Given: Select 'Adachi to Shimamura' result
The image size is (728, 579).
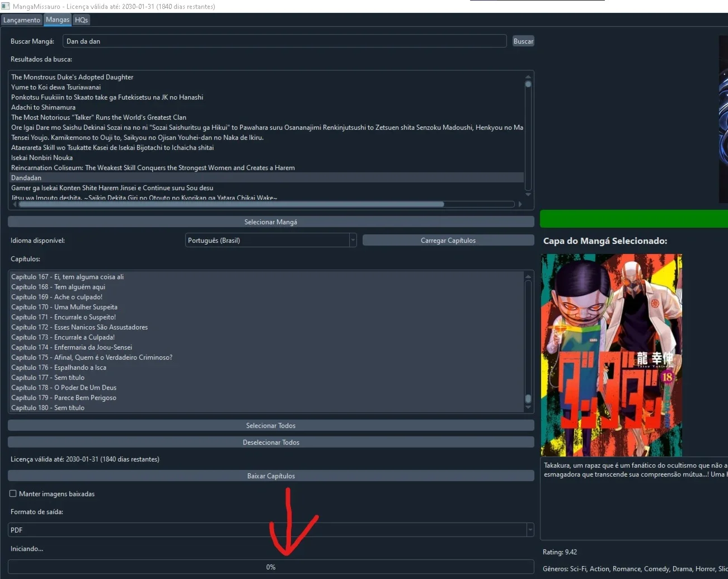Looking at the screenshot, I should point(266,107).
